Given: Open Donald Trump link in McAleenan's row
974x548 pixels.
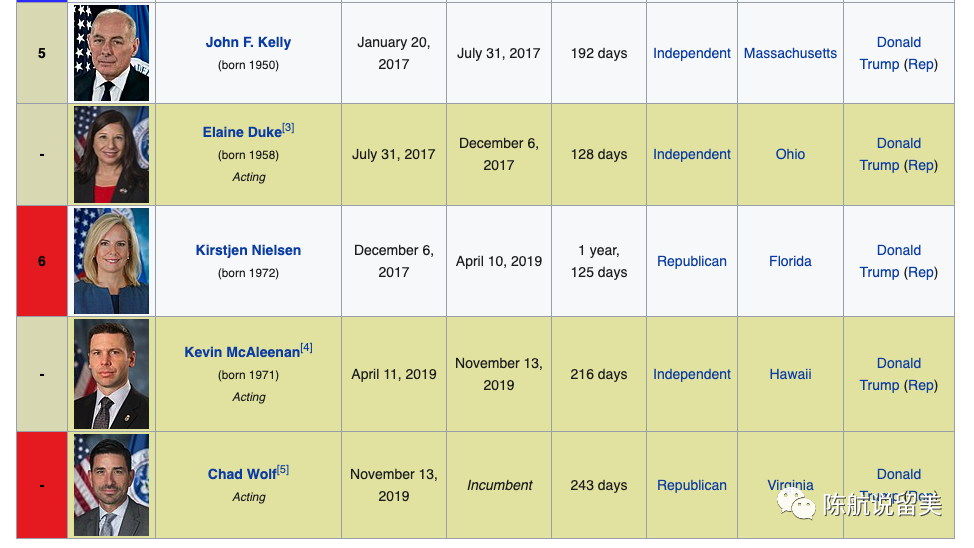Looking at the screenshot, I should tap(898, 363).
